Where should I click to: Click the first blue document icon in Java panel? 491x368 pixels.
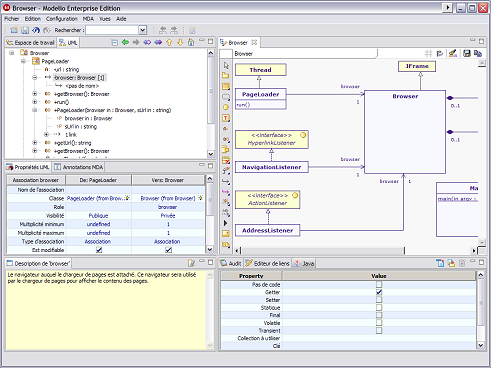[x=440, y=263]
